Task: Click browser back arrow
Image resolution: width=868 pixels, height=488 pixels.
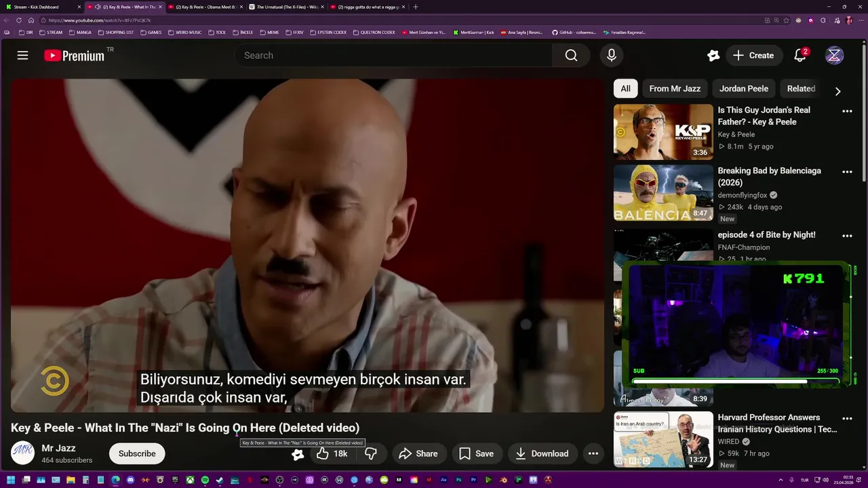Action: click(x=8, y=20)
